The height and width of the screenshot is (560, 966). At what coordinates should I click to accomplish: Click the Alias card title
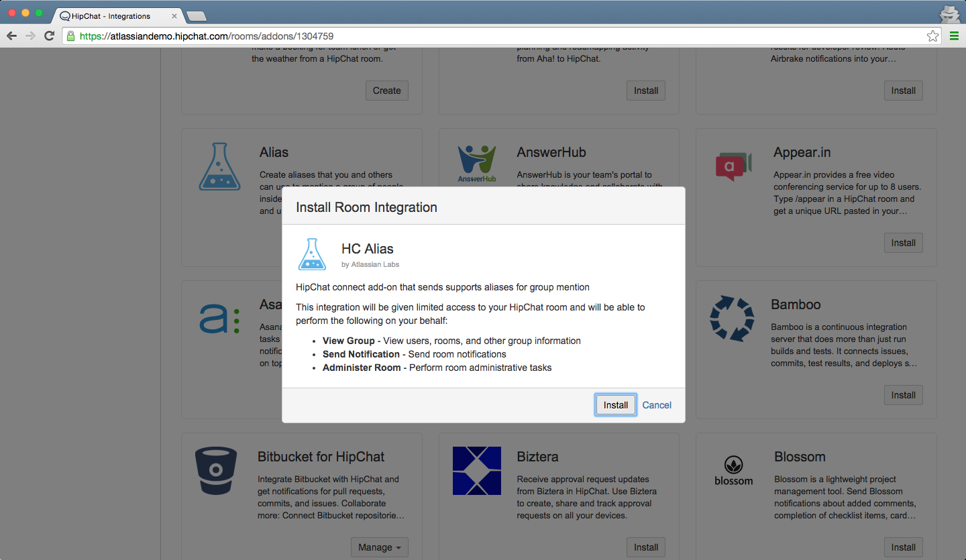tap(274, 152)
